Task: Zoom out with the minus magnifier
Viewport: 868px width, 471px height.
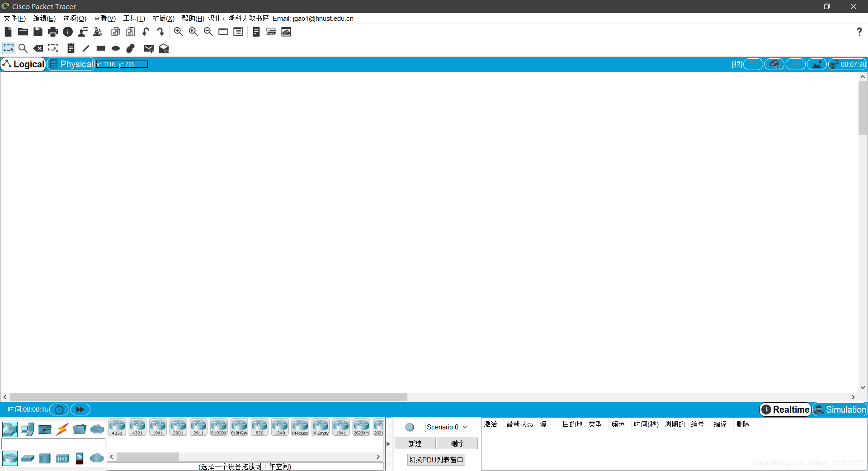Action: point(208,32)
